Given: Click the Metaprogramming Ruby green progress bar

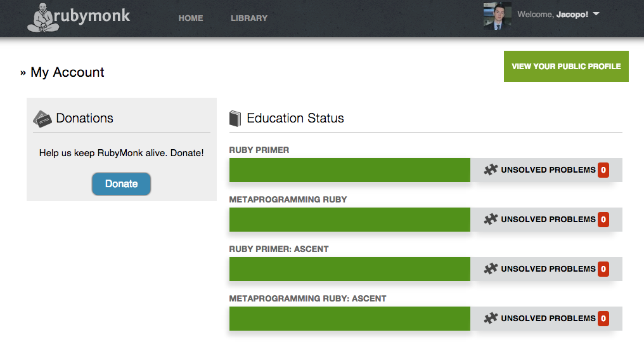Looking at the screenshot, I should click(349, 220).
